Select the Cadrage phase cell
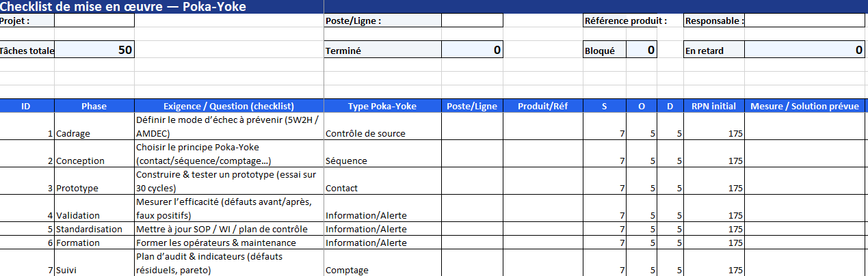Viewport: 868px width, 276px height. (x=94, y=133)
